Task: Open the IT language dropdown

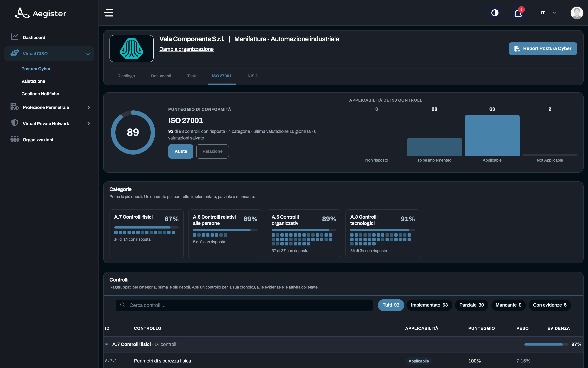Action: 548,13
